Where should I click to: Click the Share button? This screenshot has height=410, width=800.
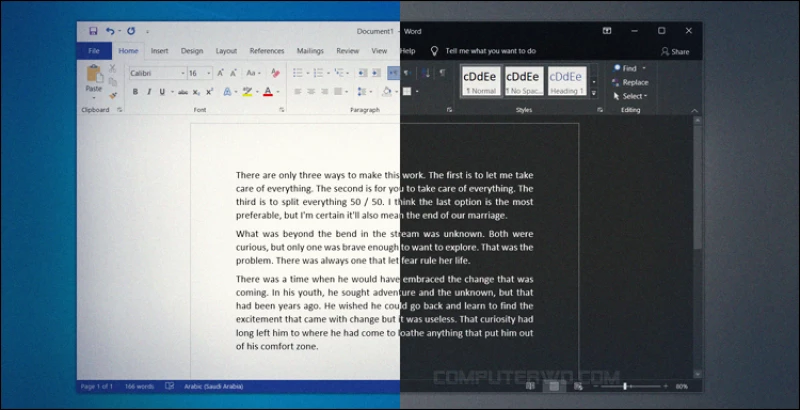pyautogui.click(x=674, y=52)
